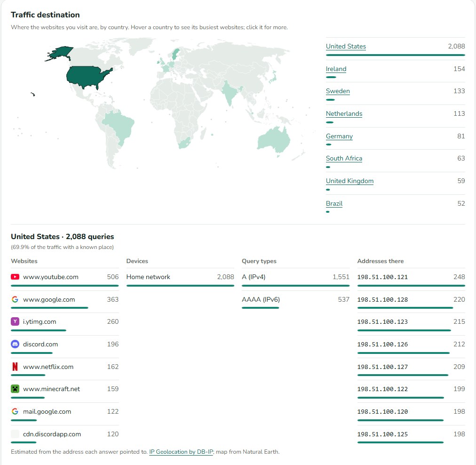Click the Discord icon next to discord.com

15,344
